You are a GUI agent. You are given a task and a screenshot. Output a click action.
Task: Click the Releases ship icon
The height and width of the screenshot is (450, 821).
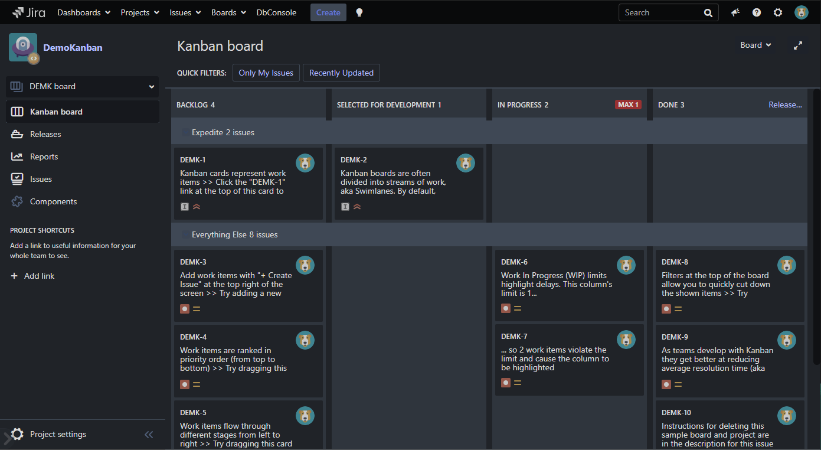17,134
